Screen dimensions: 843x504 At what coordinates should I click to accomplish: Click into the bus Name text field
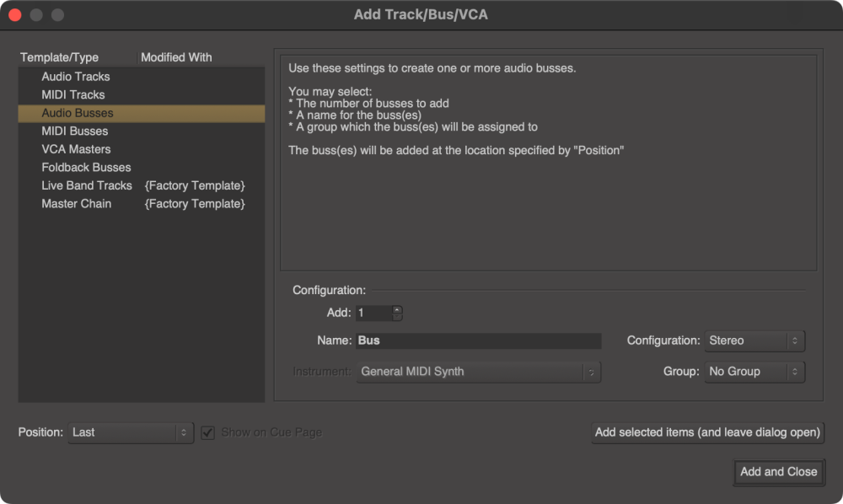tap(478, 340)
